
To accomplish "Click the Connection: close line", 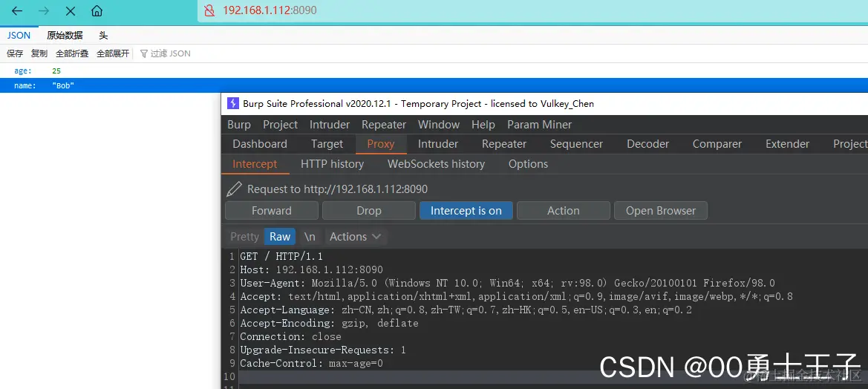I will point(290,336).
